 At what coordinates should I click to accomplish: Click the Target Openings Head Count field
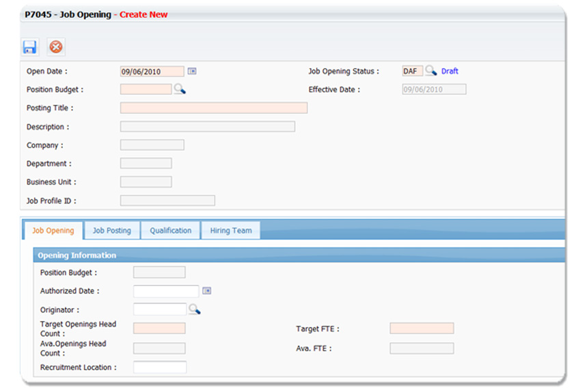point(159,328)
